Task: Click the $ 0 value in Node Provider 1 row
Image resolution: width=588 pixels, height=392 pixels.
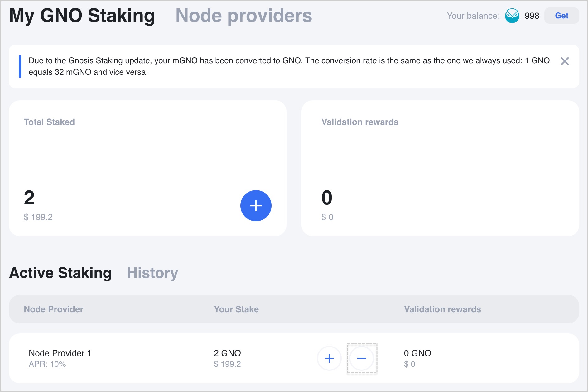Action: click(x=410, y=364)
